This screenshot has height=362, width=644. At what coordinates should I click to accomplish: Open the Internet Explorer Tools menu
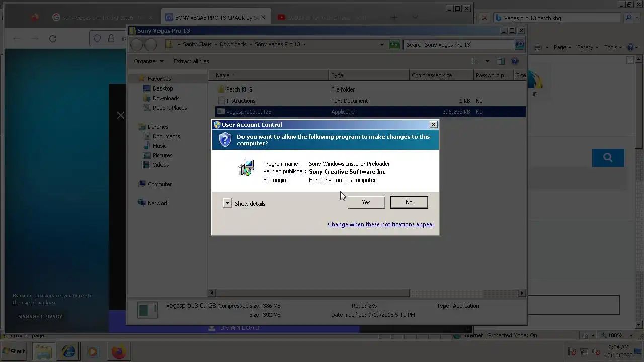(x=613, y=47)
